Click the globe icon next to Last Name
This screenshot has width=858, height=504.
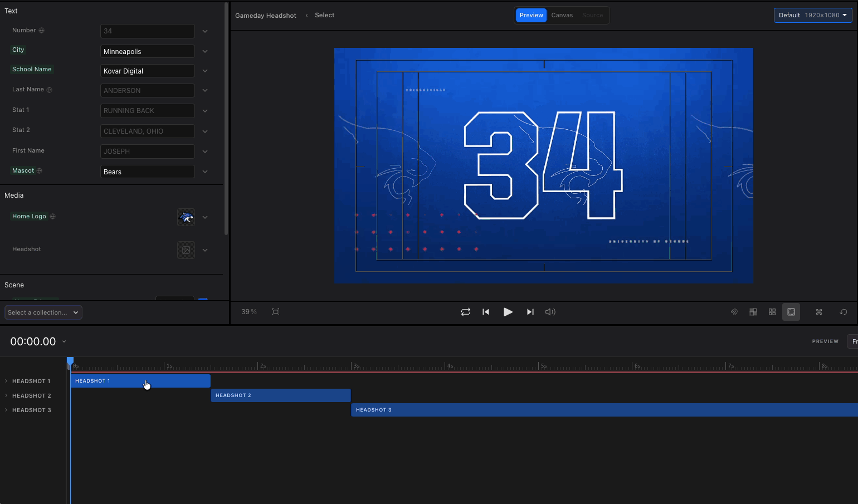click(x=49, y=90)
